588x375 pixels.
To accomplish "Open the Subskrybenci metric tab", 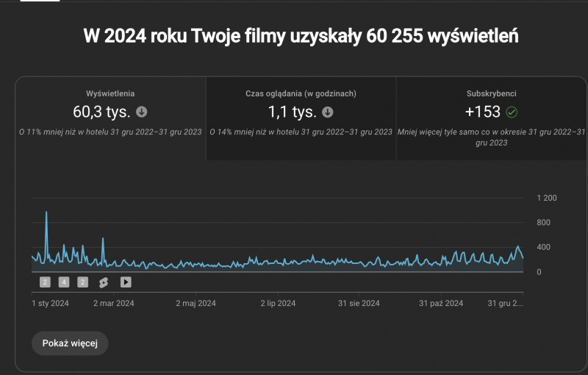I will 491,118.
